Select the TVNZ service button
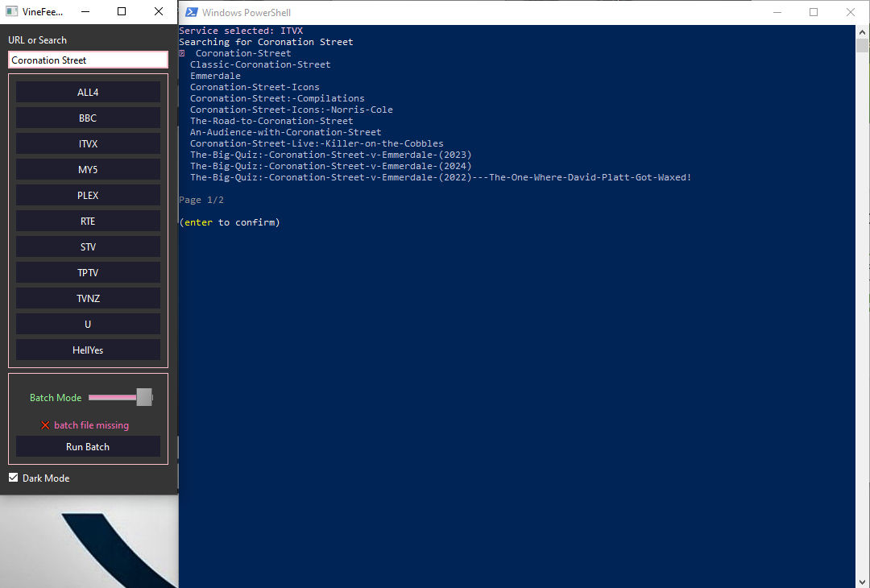Screen dimensions: 870x588 pyautogui.click(x=88, y=299)
